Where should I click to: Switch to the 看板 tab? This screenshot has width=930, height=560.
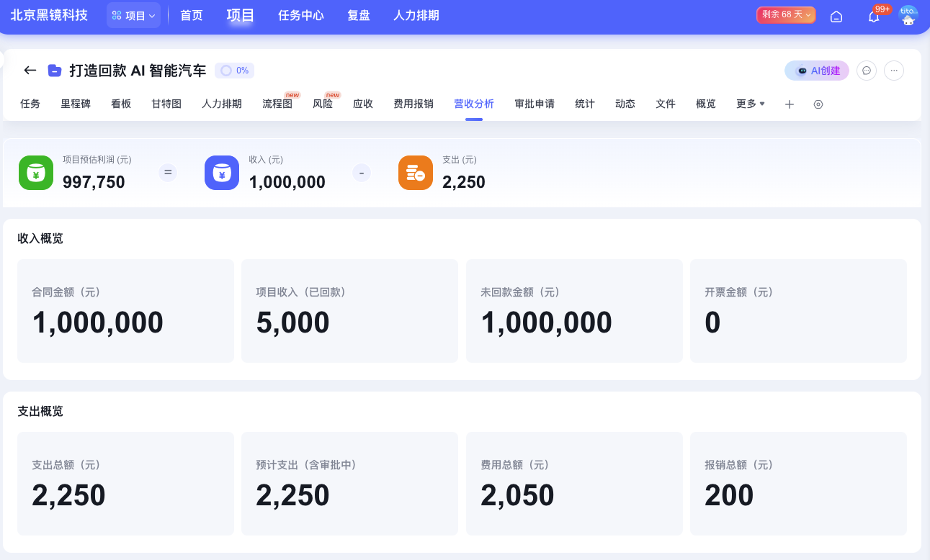(x=121, y=104)
